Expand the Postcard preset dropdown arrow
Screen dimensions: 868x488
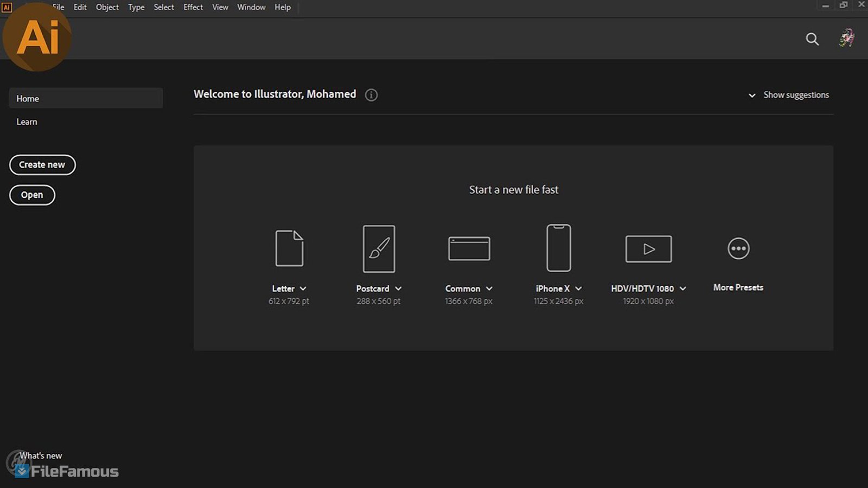click(x=398, y=289)
